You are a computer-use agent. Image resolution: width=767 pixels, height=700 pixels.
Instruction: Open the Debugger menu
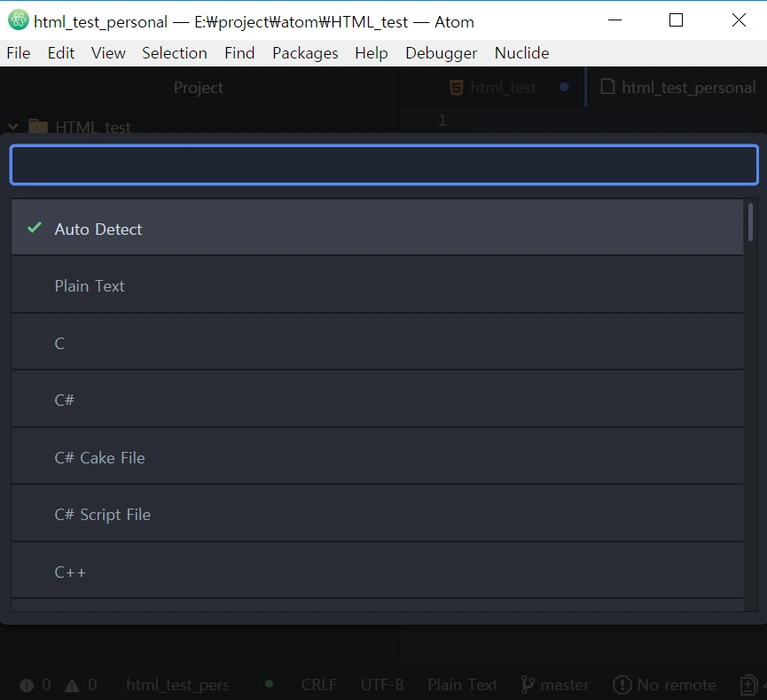pyautogui.click(x=442, y=53)
